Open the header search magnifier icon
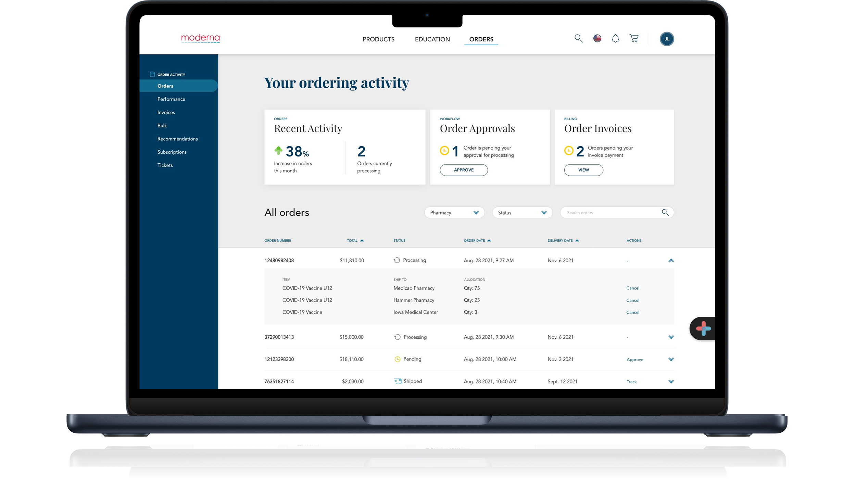The image size is (856, 504). coord(578,38)
